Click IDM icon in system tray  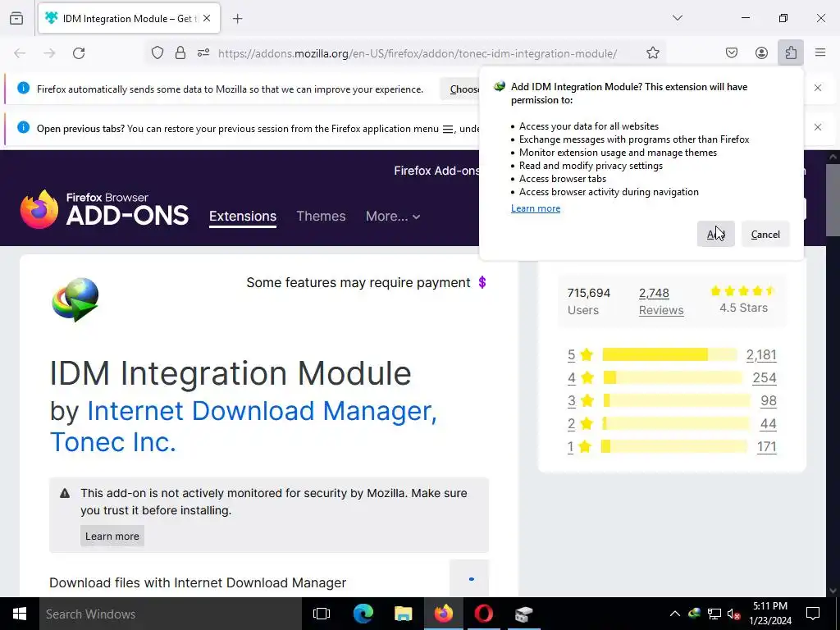[694, 614]
